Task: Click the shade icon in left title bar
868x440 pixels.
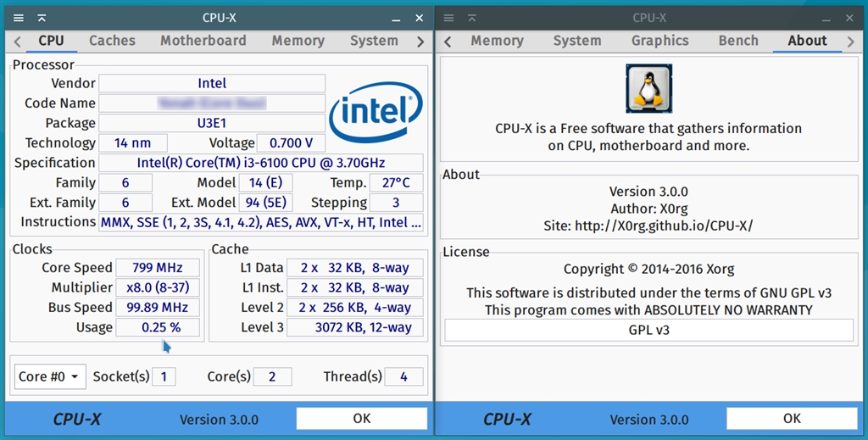Action: click(42, 18)
